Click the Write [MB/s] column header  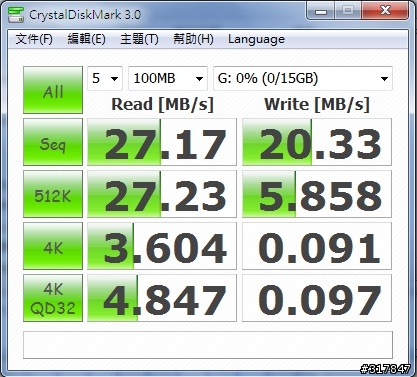click(x=317, y=105)
